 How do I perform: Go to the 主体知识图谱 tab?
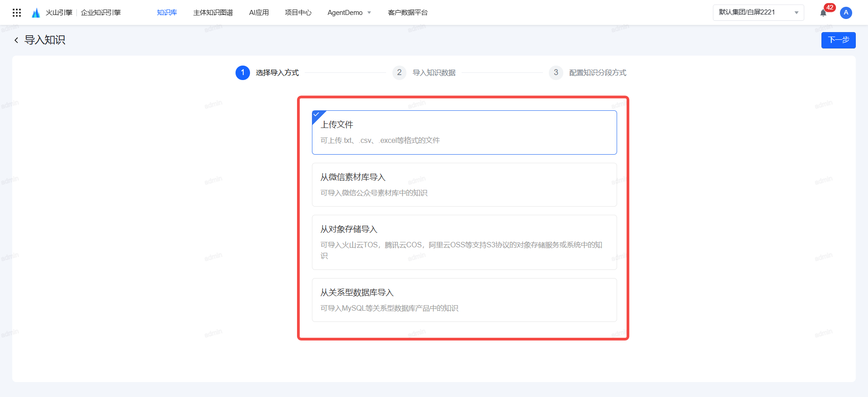(x=213, y=13)
